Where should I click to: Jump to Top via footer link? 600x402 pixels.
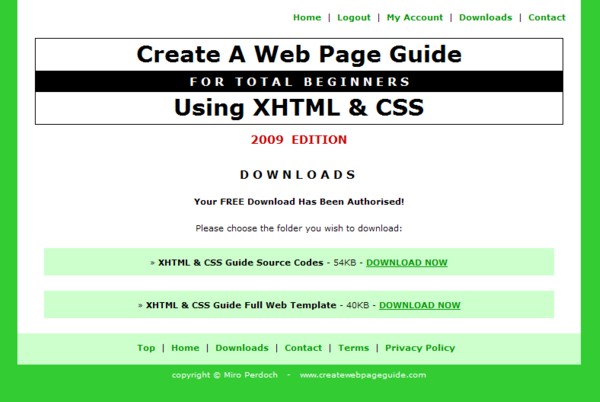[x=146, y=348]
